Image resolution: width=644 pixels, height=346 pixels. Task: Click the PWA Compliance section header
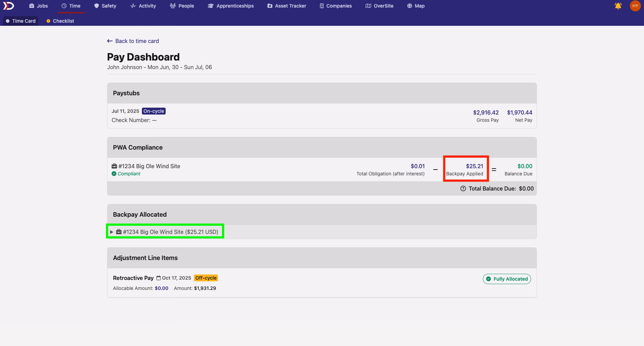click(x=322, y=148)
